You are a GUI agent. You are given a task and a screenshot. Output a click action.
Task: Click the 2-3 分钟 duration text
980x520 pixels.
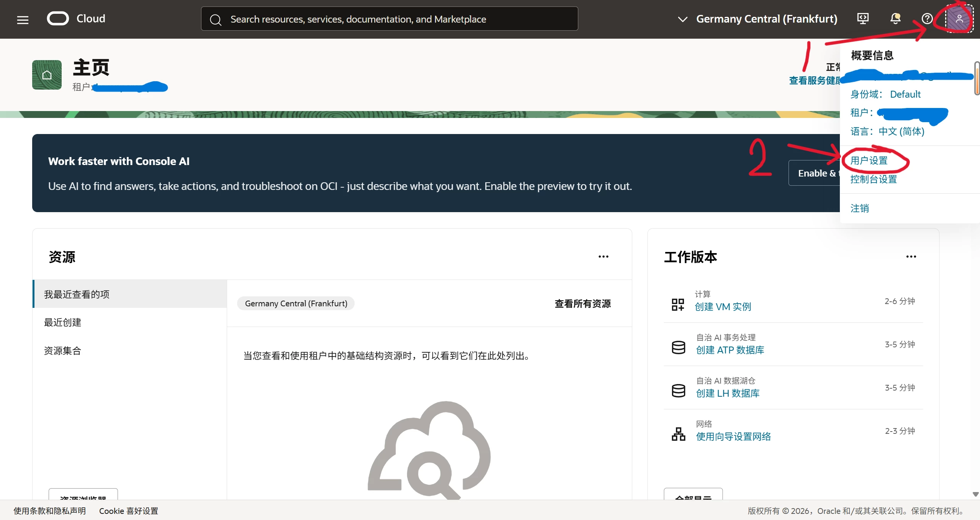900,431
